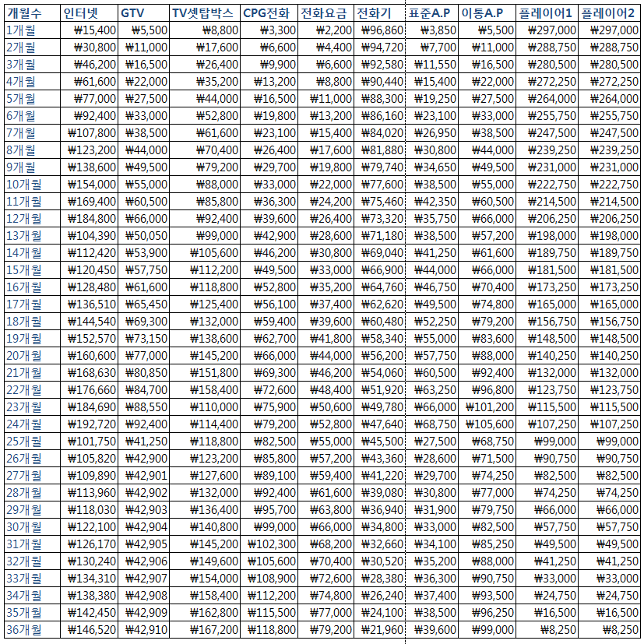The image size is (644, 644).
Task: Click the 전화기 column header
Action: 379,13
